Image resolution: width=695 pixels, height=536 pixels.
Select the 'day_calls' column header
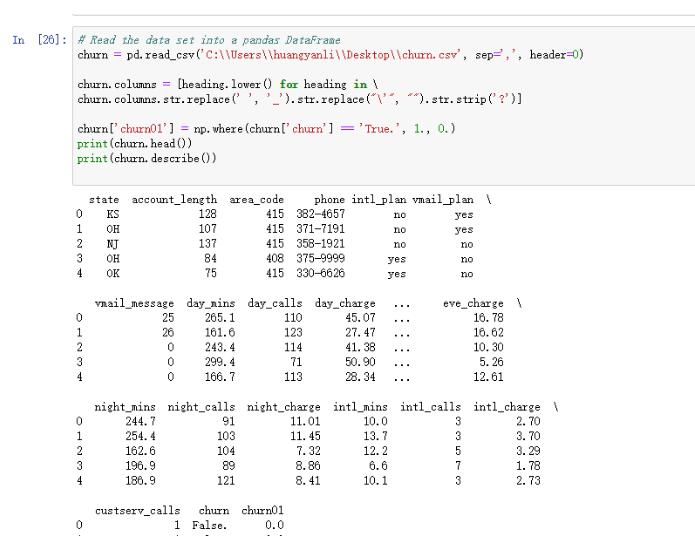pyautogui.click(x=275, y=304)
